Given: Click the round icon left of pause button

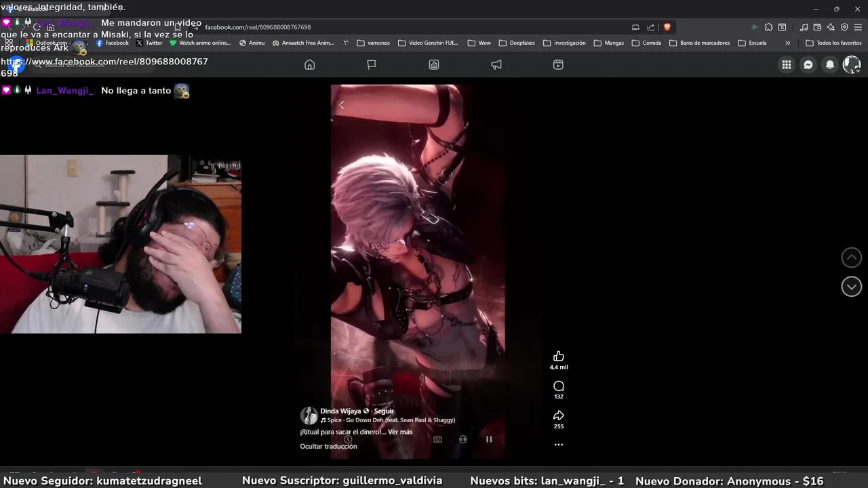Looking at the screenshot, I should tap(463, 439).
